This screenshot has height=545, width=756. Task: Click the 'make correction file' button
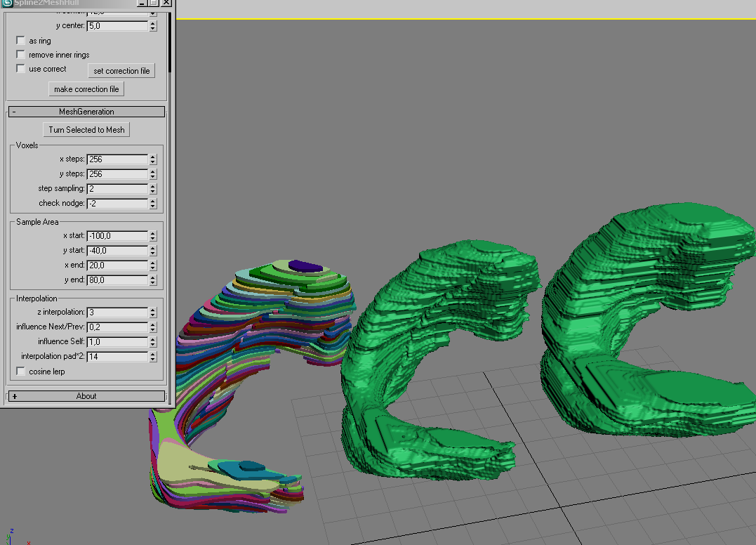pyautogui.click(x=86, y=89)
